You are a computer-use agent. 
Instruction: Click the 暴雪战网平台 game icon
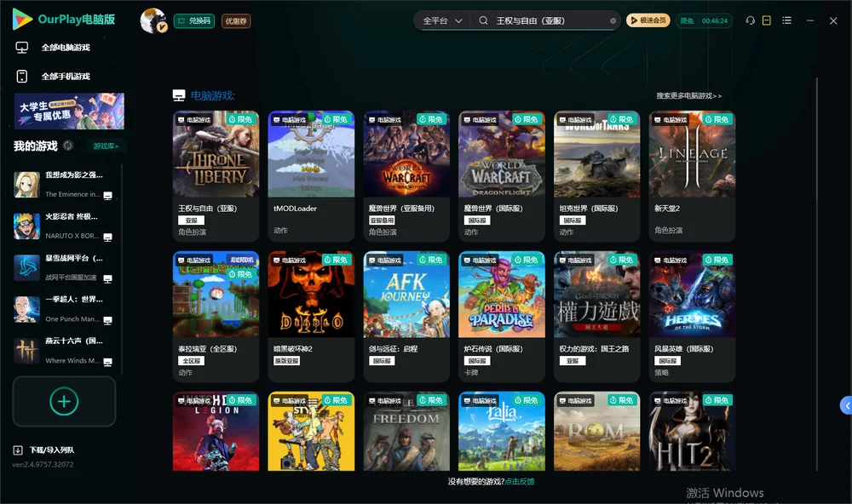tap(26, 267)
